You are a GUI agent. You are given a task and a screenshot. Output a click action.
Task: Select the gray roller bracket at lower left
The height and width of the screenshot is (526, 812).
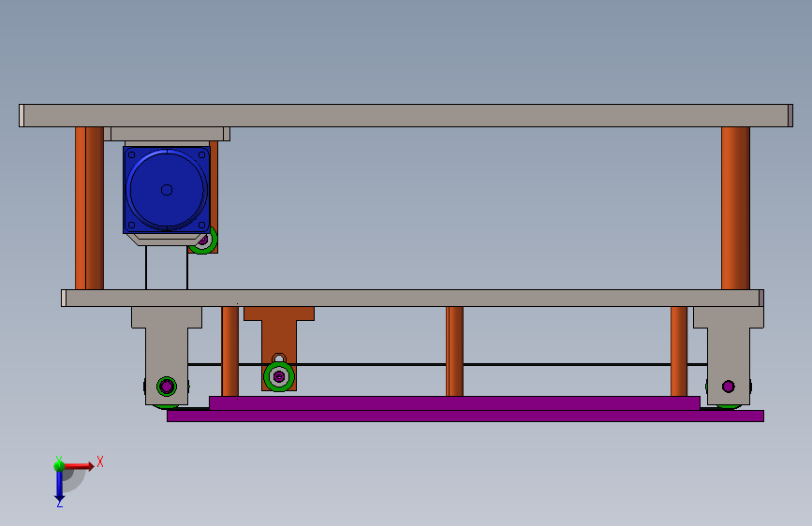point(166,356)
